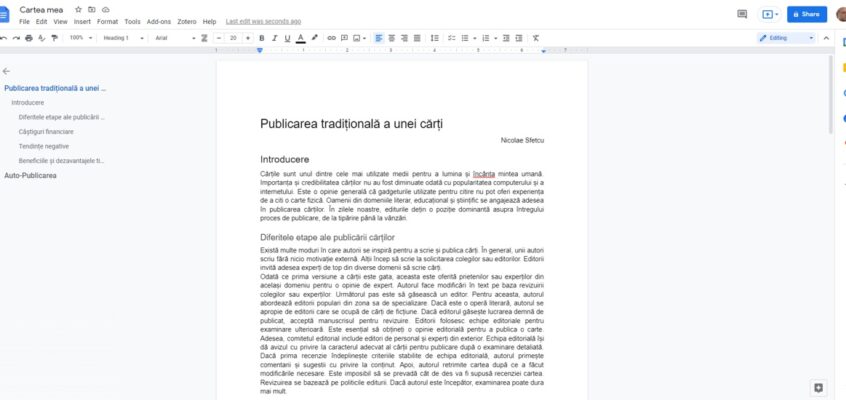Open the text color picker

tap(301, 38)
